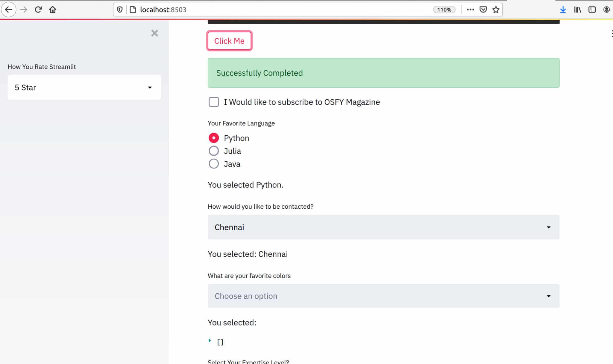Open the library bookshelf icon
Image resolution: width=613 pixels, height=364 pixels.
(577, 10)
